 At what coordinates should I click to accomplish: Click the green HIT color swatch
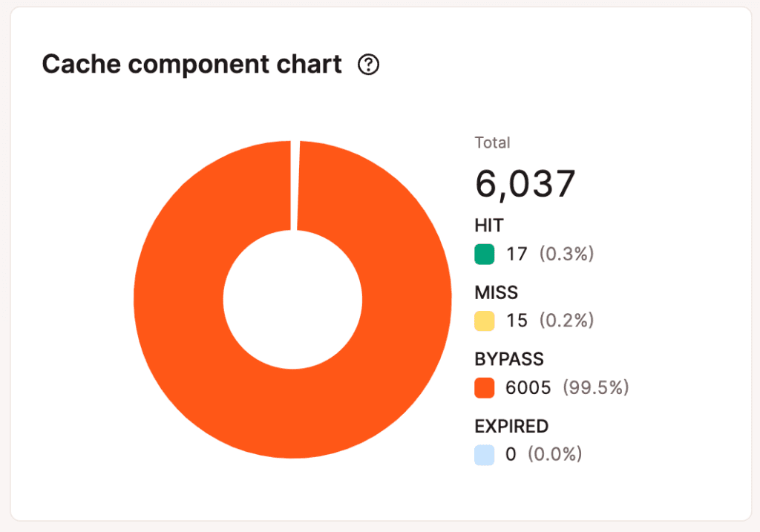[484, 254]
